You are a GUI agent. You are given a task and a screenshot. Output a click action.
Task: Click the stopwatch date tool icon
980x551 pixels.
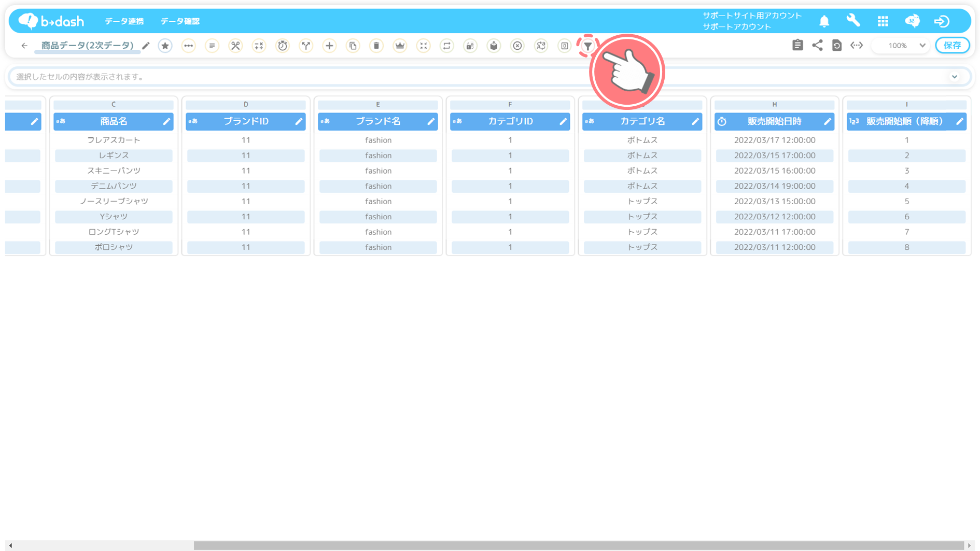click(x=283, y=46)
